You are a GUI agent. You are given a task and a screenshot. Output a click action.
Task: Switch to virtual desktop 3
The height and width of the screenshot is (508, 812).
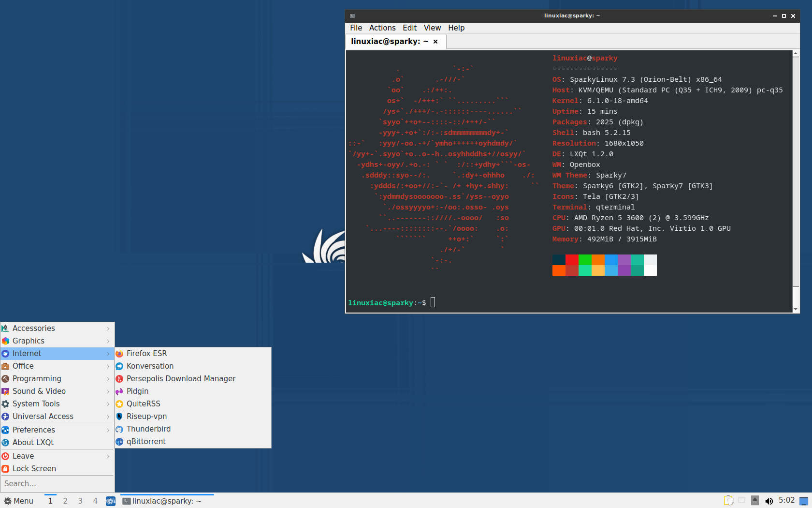pyautogui.click(x=80, y=501)
